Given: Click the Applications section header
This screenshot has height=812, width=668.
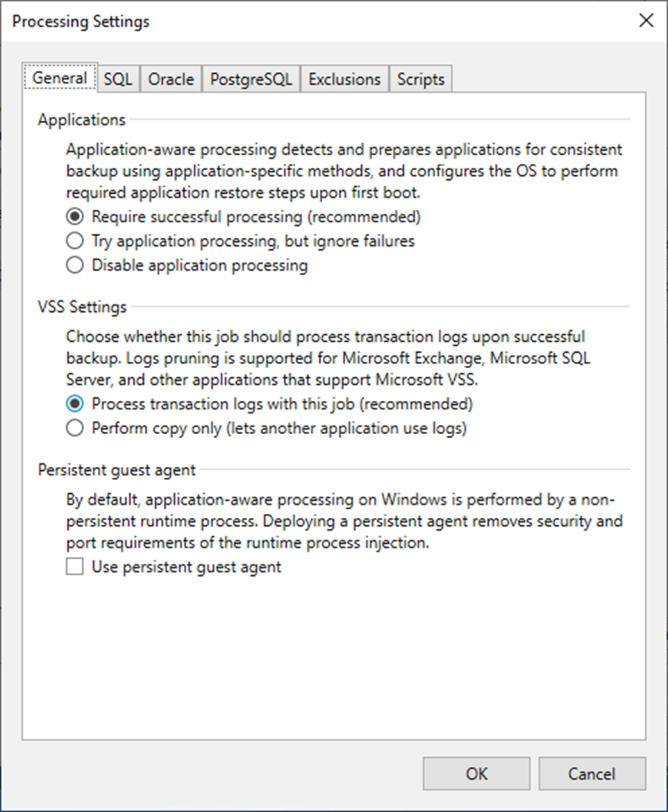Looking at the screenshot, I should (x=81, y=119).
